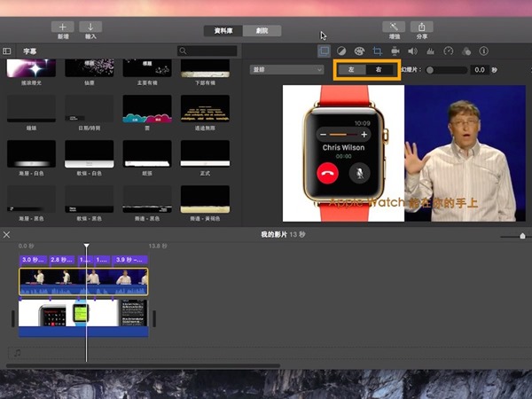The width and height of the screenshot is (532, 399).
Task: Click the 新增 (New) plus icon
Action: coord(62,27)
